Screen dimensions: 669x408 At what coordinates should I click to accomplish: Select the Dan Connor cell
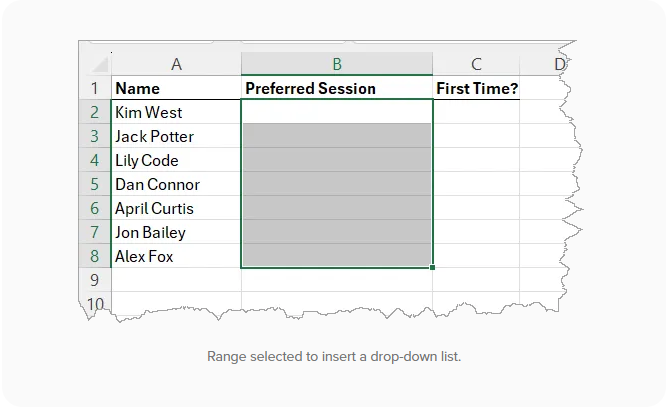(176, 185)
